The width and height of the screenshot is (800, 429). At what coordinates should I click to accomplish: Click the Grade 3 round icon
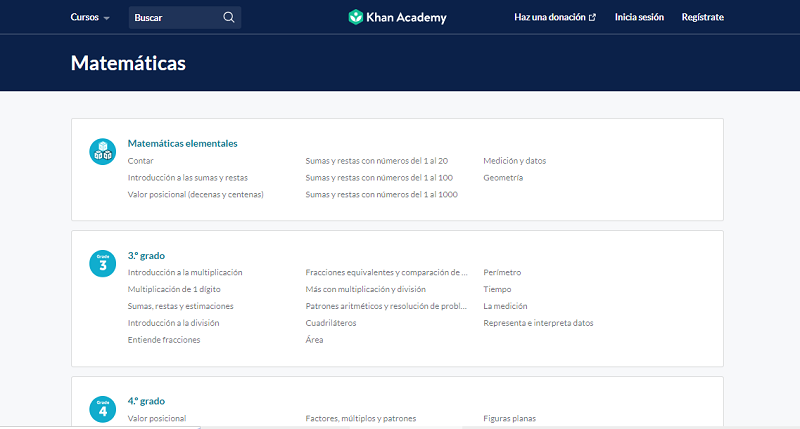pyautogui.click(x=103, y=263)
